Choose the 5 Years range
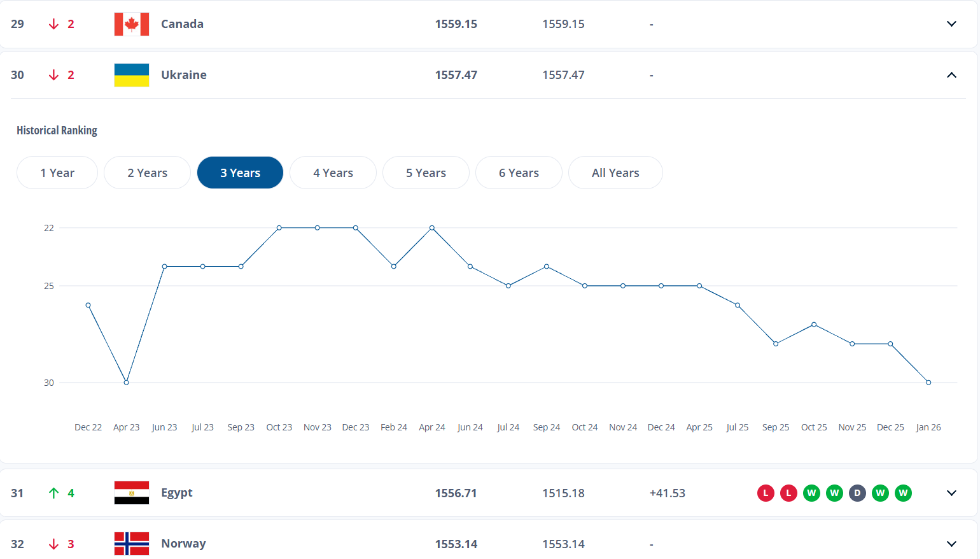This screenshot has height=559, width=980. (x=426, y=173)
